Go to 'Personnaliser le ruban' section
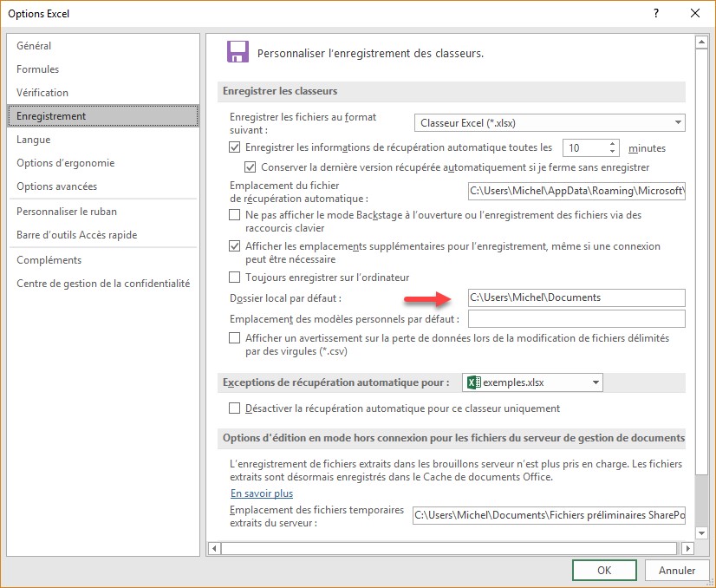Viewport: 716px width, 588px height. point(67,212)
